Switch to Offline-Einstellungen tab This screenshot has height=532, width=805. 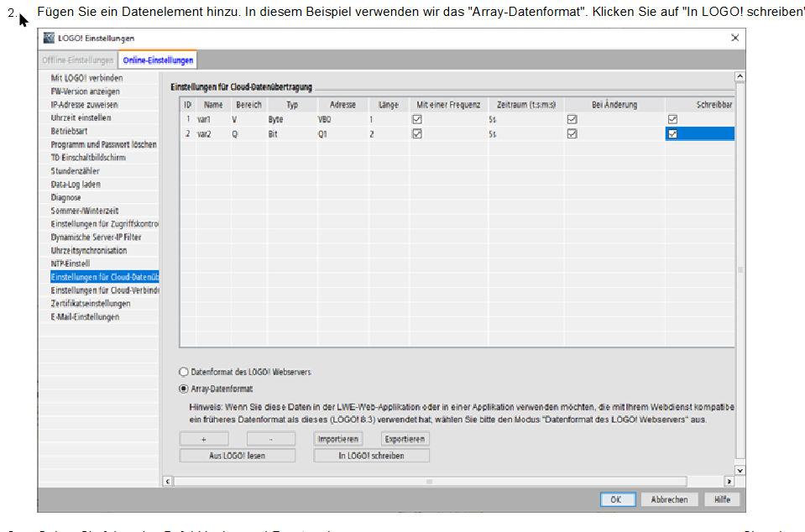pyautogui.click(x=77, y=60)
